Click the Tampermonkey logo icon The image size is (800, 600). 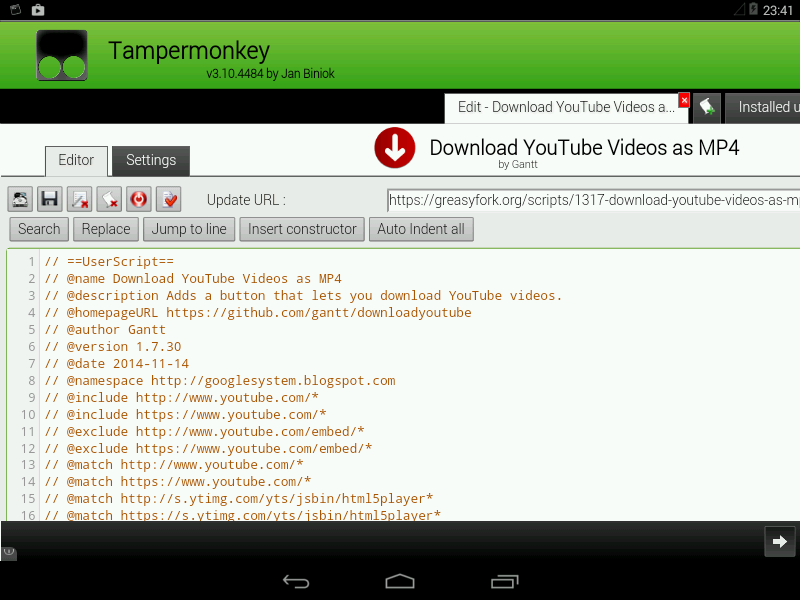(62, 55)
